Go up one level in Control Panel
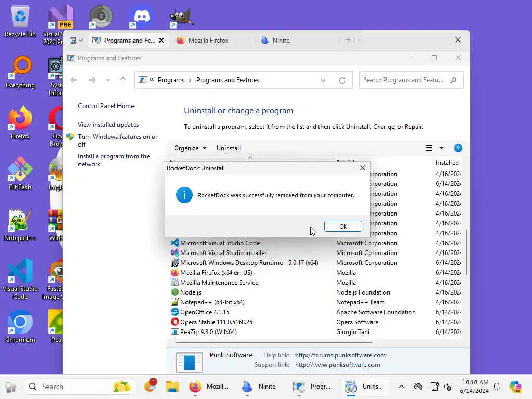 (123, 80)
